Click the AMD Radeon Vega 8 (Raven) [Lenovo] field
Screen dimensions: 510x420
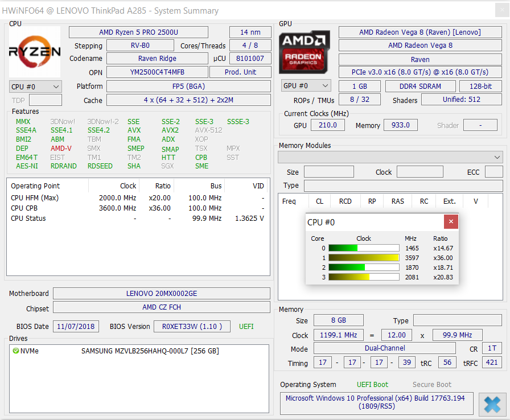pos(420,32)
